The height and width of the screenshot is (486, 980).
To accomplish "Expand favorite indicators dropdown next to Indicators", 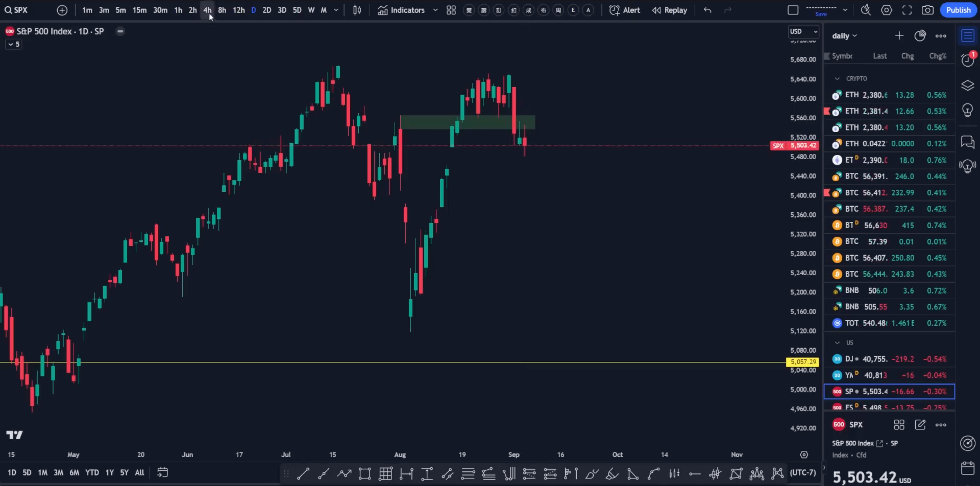I will 435,10.
